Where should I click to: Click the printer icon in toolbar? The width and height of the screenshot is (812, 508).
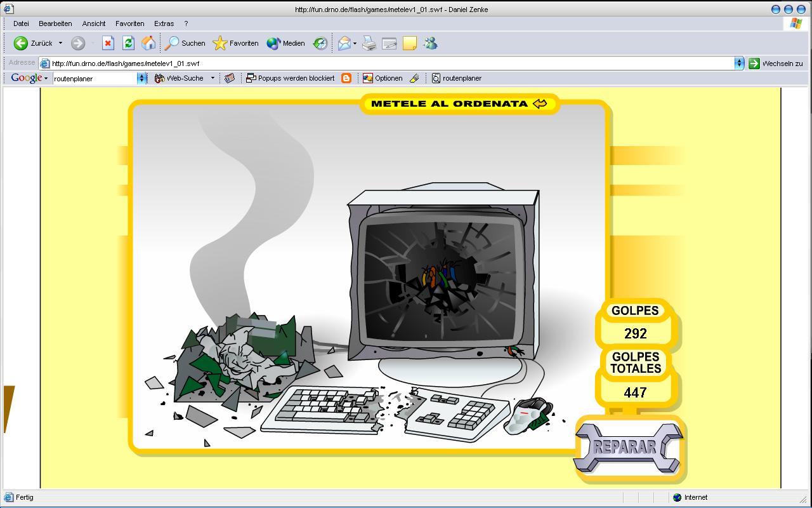pyautogui.click(x=369, y=43)
